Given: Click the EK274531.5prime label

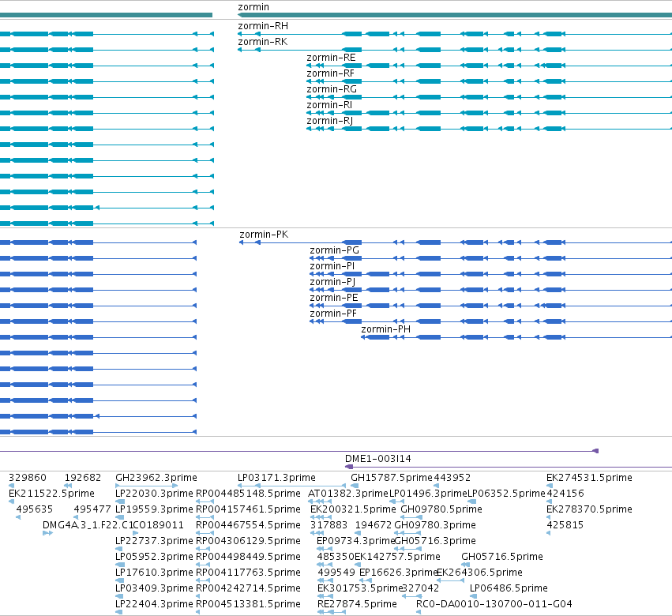Looking at the screenshot, I should pyautogui.click(x=589, y=478).
